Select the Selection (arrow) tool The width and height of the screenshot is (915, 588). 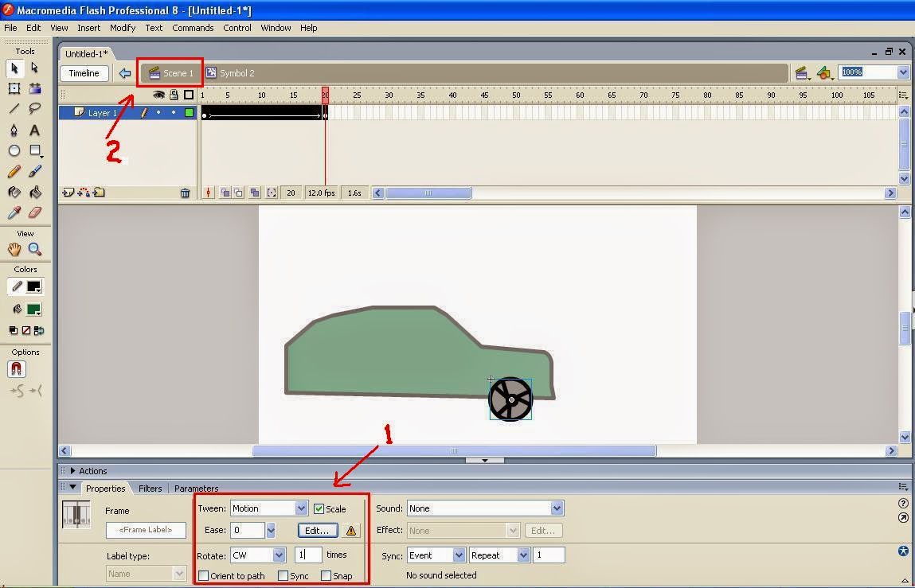point(14,68)
